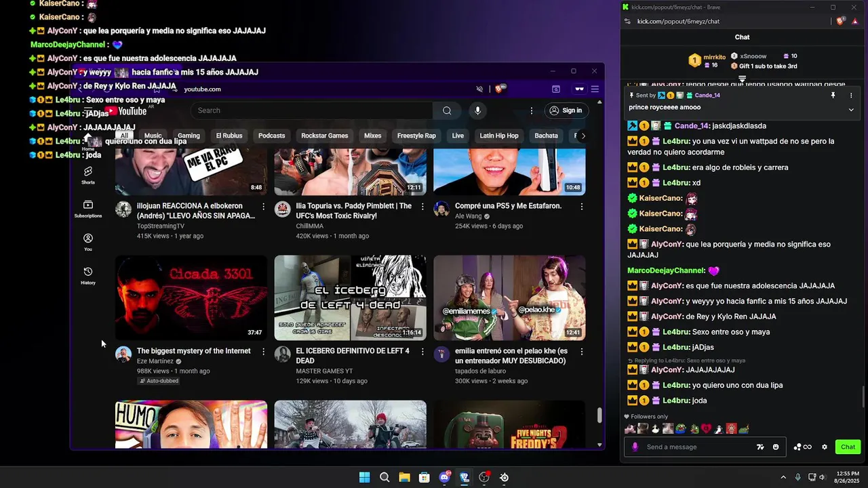
Task: Open more options for Compré una PS5 video
Action: pyautogui.click(x=582, y=206)
